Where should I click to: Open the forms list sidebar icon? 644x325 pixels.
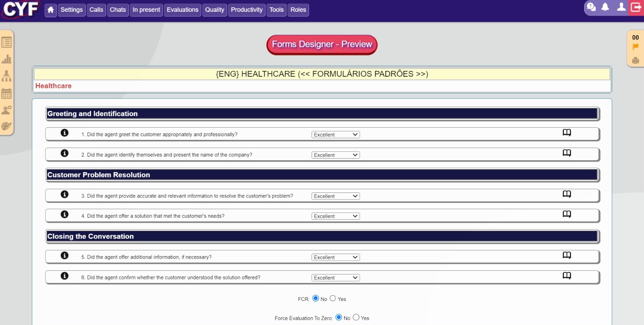click(7, 42)
